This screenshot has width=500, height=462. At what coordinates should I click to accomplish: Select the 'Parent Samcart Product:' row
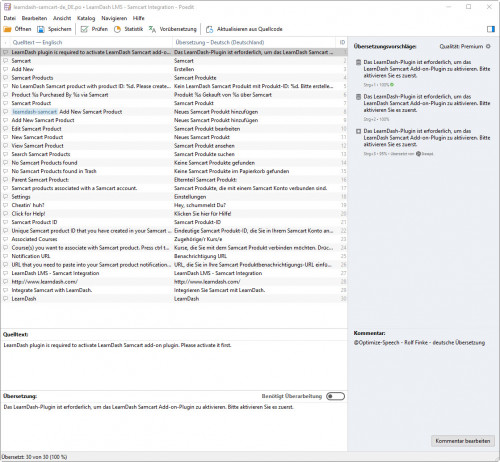173,180
